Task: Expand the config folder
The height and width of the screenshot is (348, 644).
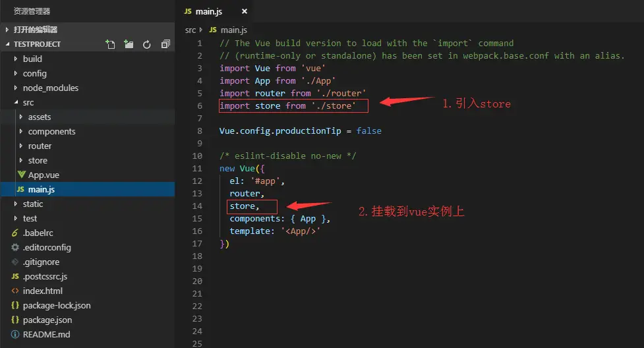Action: 16,73
